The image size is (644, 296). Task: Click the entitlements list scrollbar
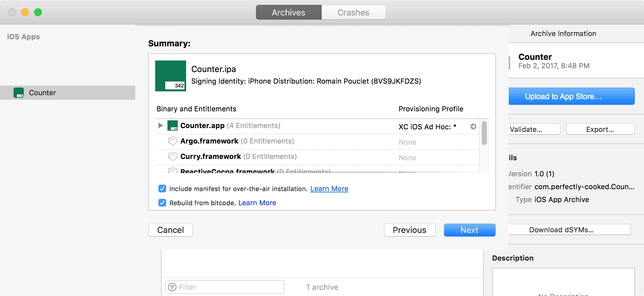484,133
